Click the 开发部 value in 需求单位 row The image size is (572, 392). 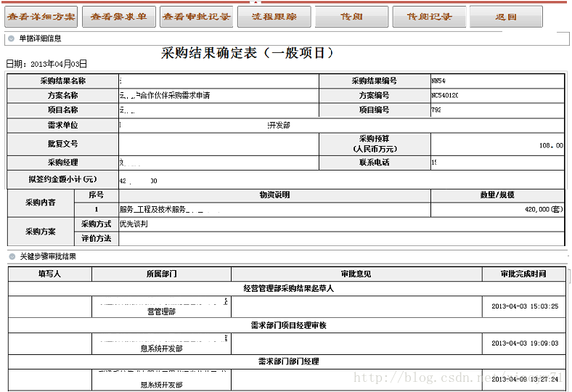(279, 126)
